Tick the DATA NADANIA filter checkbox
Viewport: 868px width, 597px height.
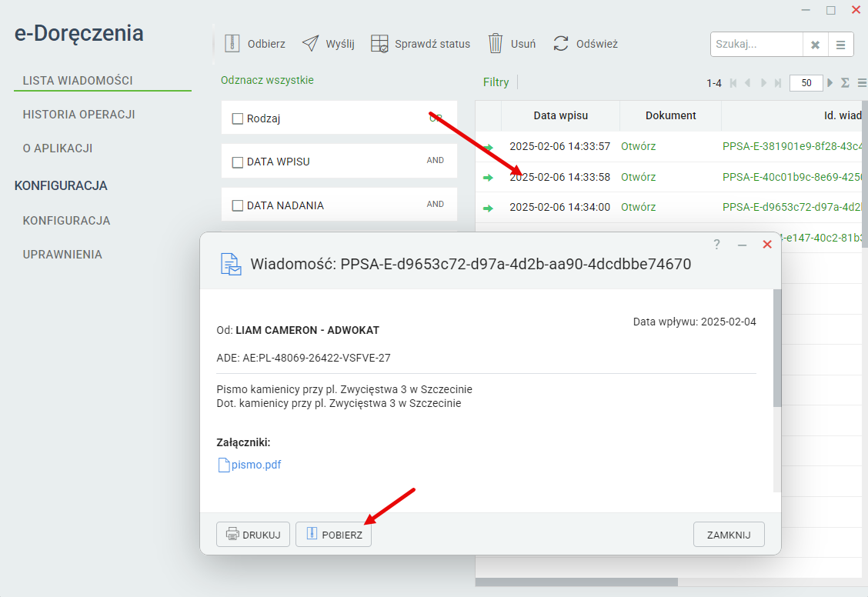[x=238, y=206]
